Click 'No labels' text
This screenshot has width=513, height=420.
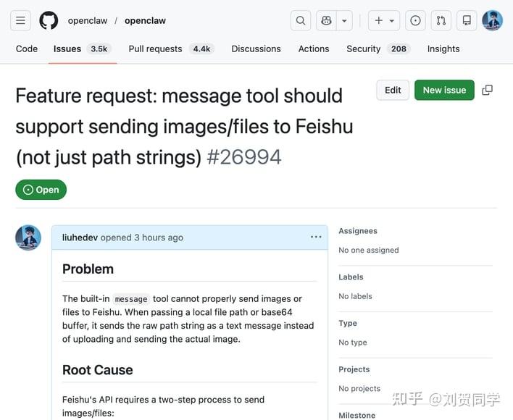click(355, 296)
